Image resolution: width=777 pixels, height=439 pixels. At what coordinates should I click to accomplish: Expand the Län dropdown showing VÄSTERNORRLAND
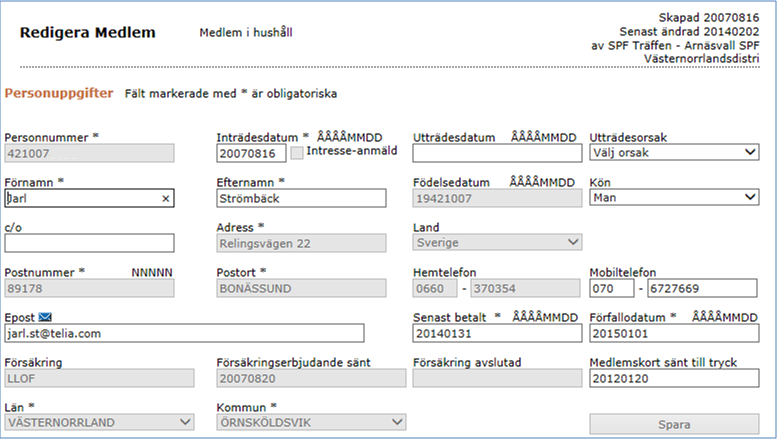tap(99, 422)
